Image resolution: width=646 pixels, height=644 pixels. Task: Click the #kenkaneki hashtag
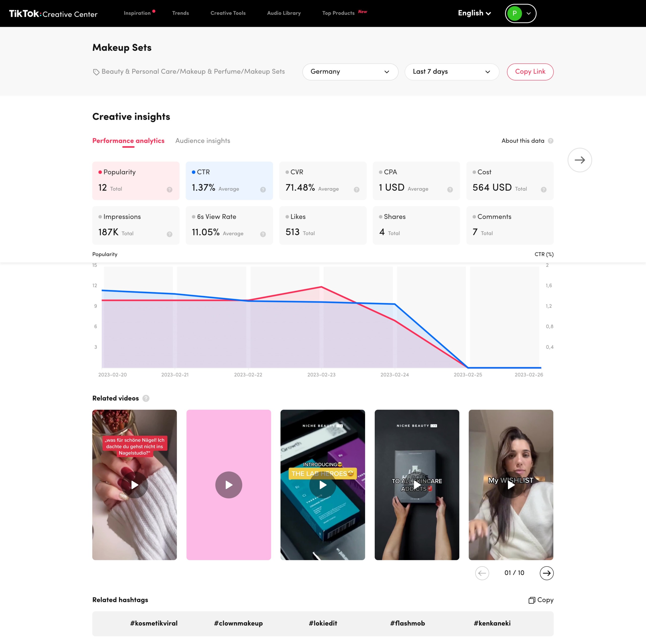492,623
